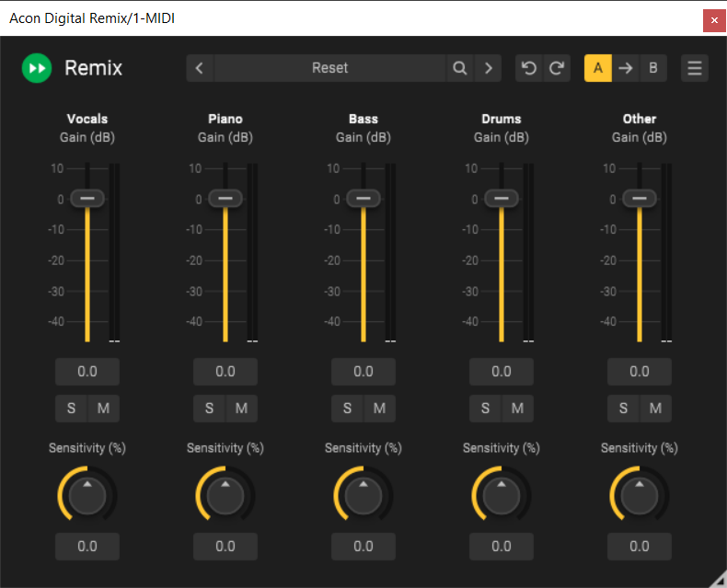Click the green Remix logo icon

[x=37, y=68]
